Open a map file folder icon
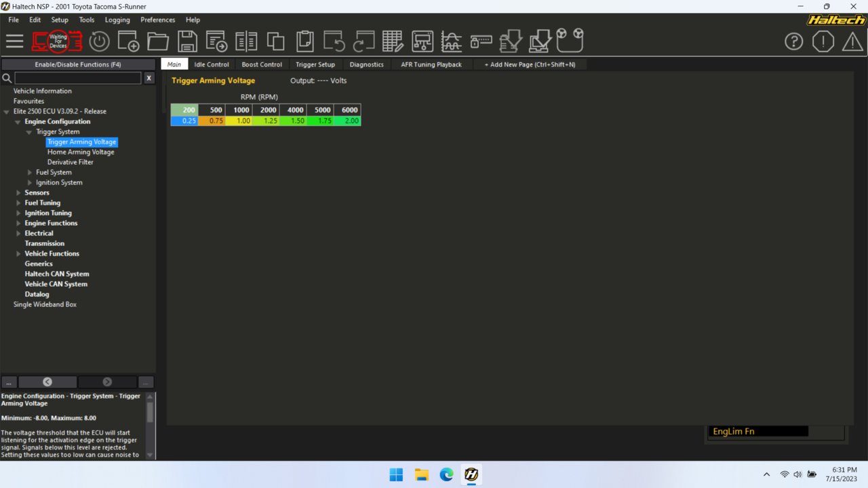Viewport: 868px width, 488px height. [158, 41]
